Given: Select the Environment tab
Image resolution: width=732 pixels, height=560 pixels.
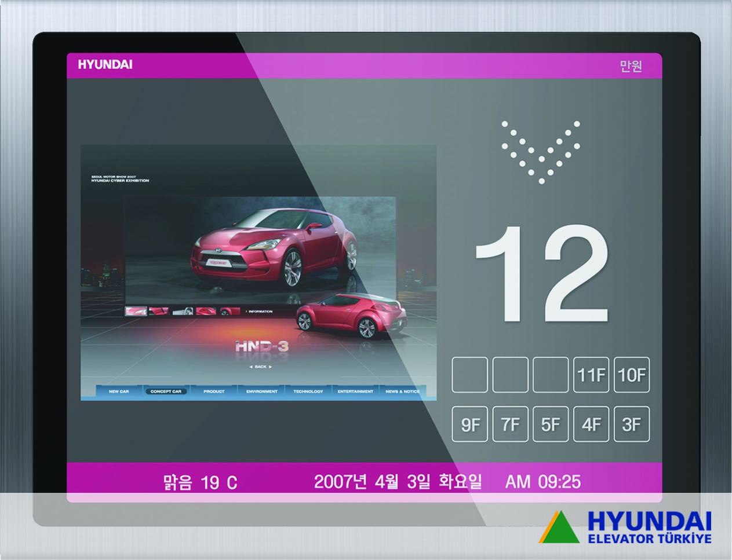Looking at the screenshot, I should [x=261, y=391].
